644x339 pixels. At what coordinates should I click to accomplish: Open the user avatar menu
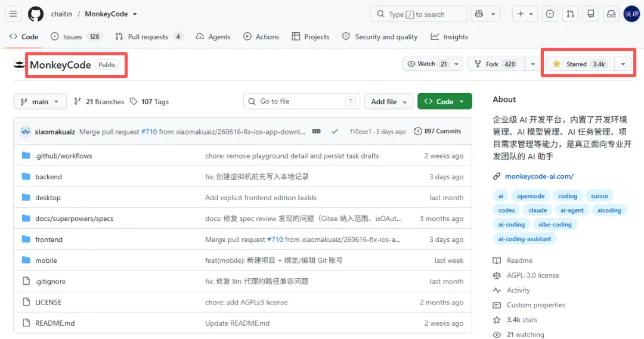click(631, 14)
